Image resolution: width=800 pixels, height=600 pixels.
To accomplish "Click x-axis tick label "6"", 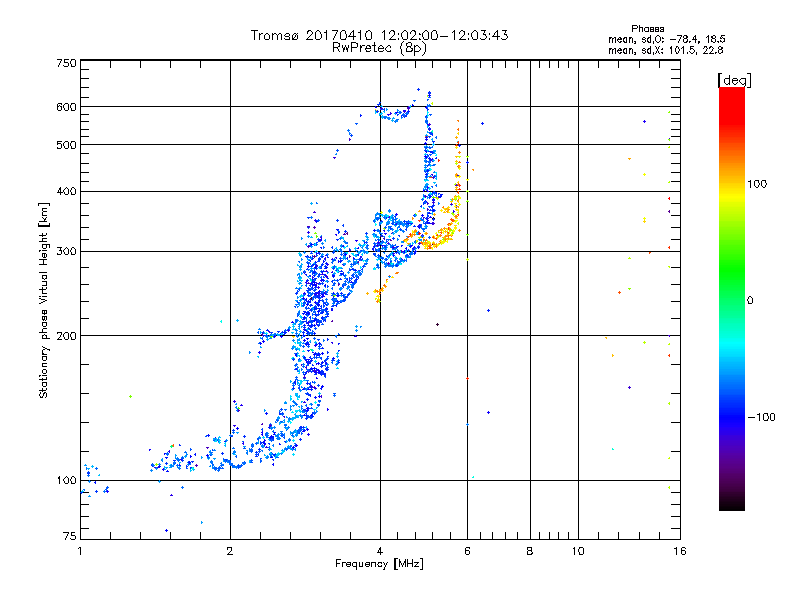I will [467, 551].
